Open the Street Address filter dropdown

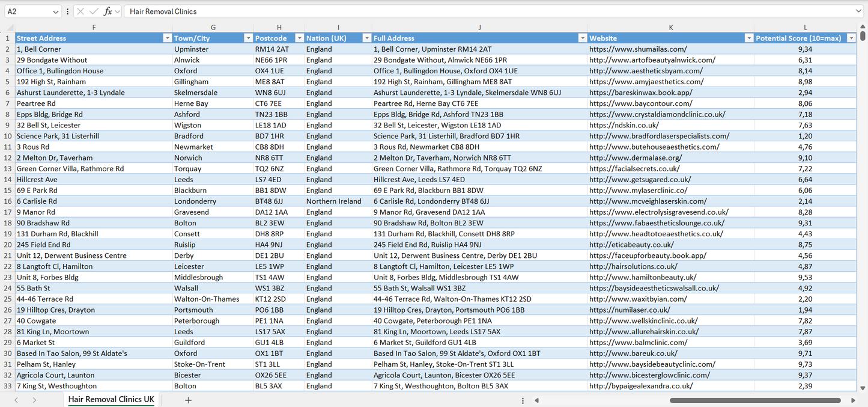(168, 38)
